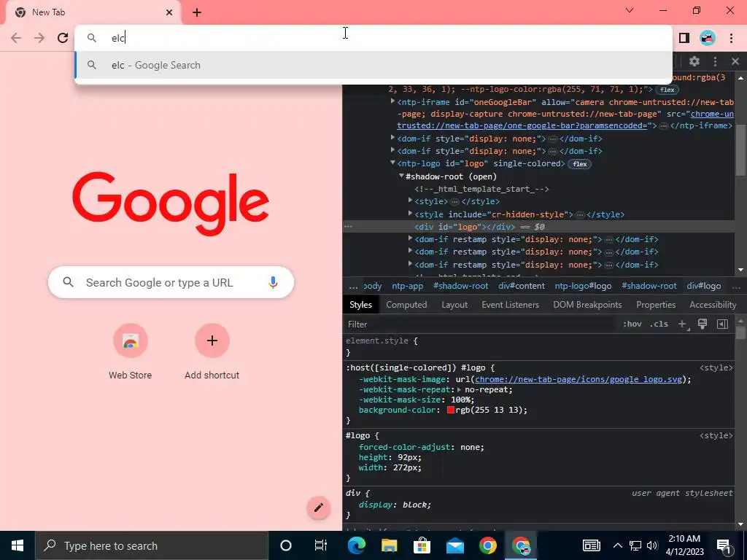Open the Web Store shortcut
The image size is (747, 560).
[130, 352]
